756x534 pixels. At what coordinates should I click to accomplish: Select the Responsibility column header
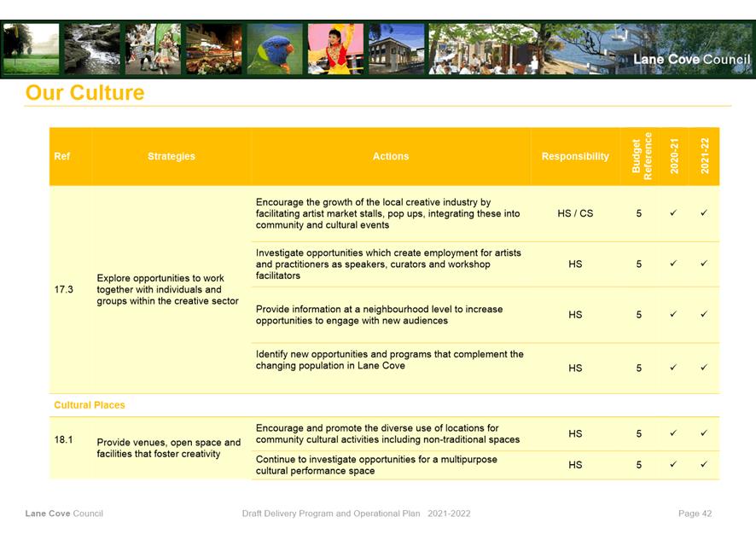pos(575,156)
